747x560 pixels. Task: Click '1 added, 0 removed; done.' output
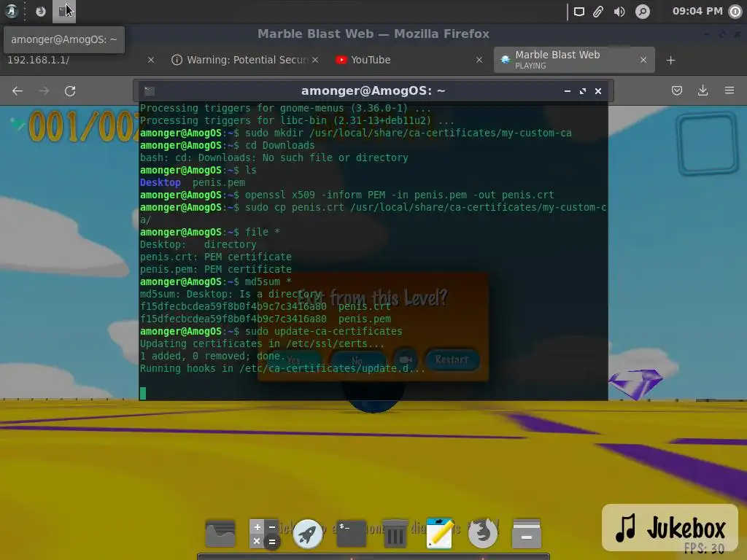(212, 356)
